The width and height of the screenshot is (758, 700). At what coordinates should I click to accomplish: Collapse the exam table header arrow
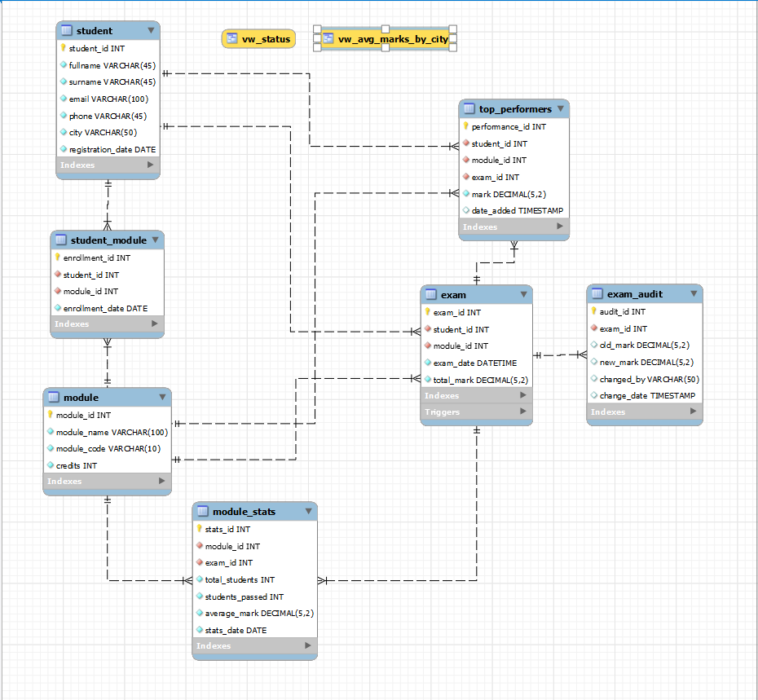523,294
